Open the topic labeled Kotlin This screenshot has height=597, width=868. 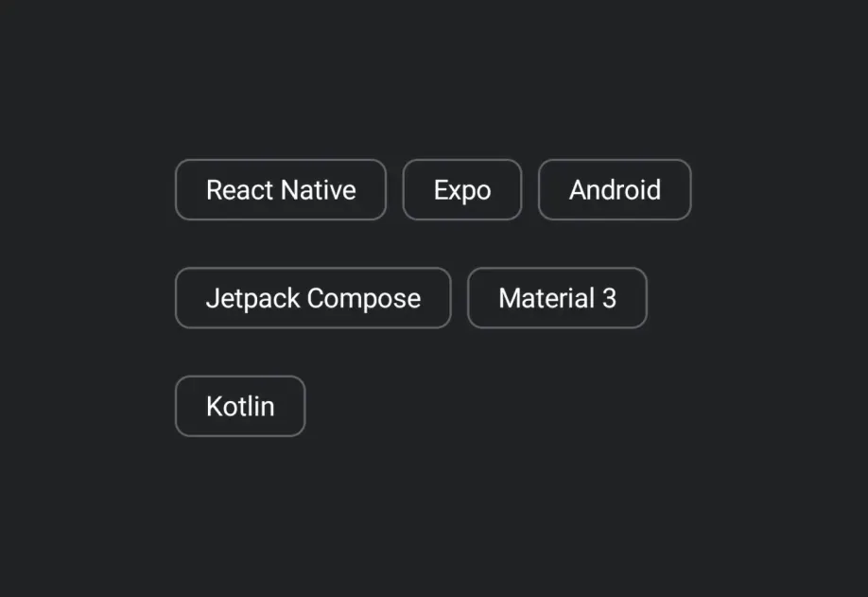tap(240, 407)
